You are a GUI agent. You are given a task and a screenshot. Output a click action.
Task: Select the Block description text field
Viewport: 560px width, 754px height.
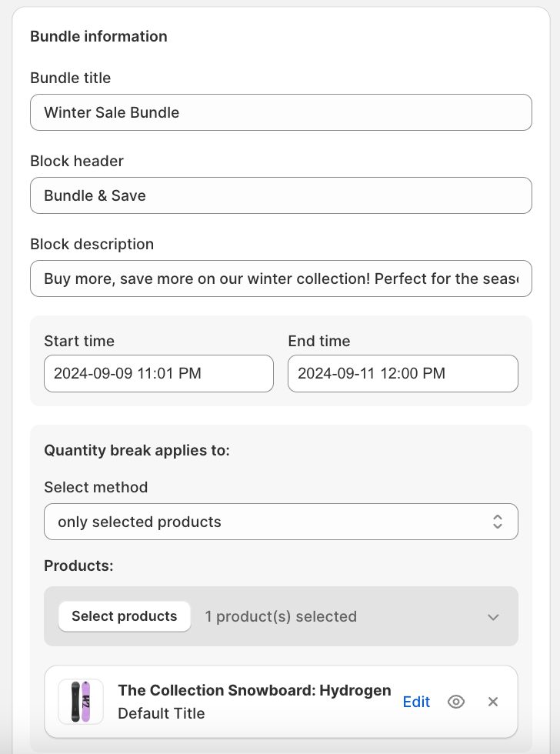(281, 279)
